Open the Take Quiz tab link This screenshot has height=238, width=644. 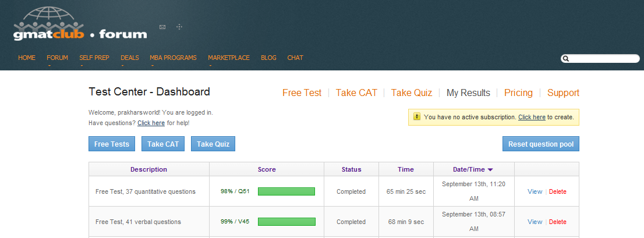point(412,93)
